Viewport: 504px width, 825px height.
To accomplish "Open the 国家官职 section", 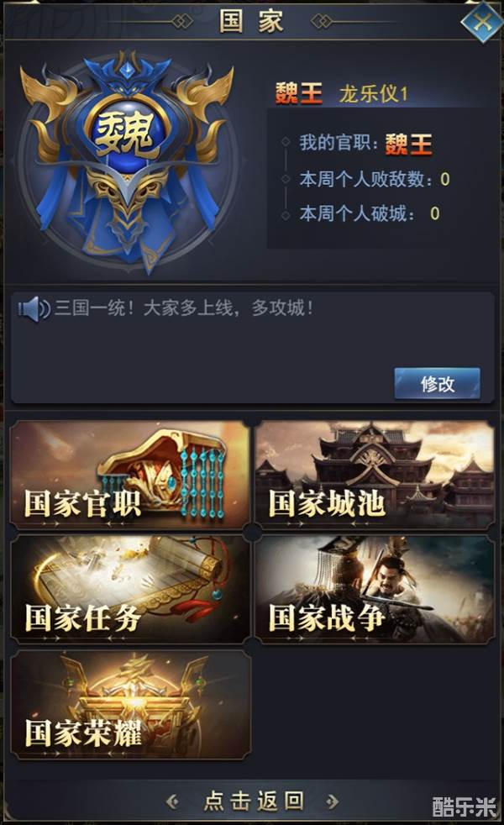I will pyautogui.click(x=130, y=475).
